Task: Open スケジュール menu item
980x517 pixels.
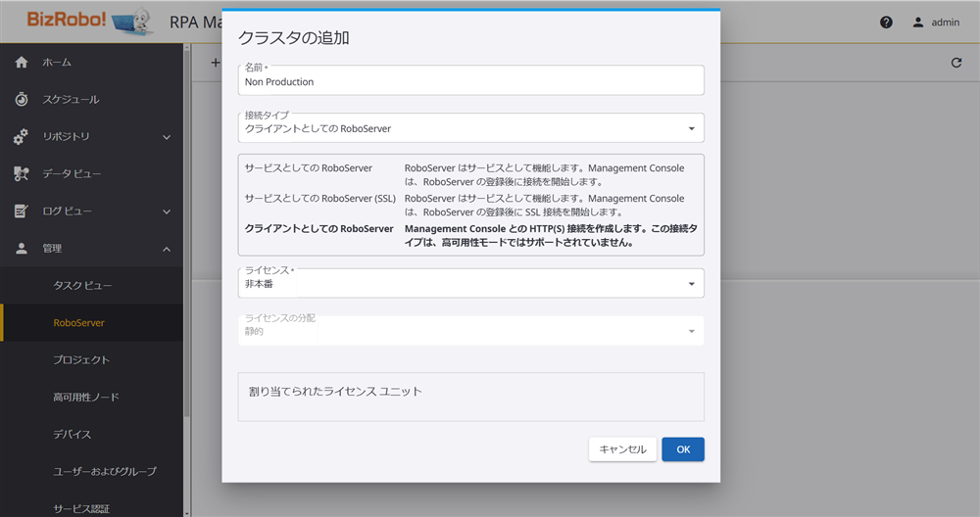Action: pyautogui.click(x=92, y=99)
